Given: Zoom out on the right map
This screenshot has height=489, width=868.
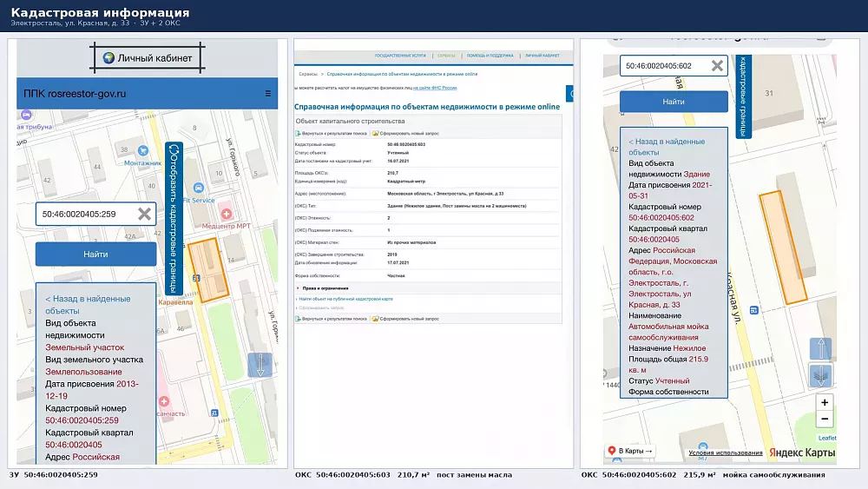Looking at the screenshot, I should click(825, 420).
